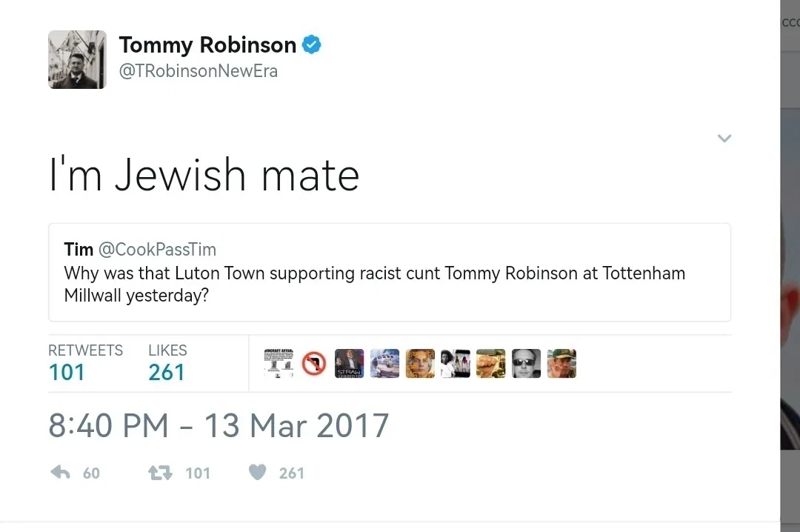This screenshot has width=800, height=532.
Task: Open the quoted tweet by Tim
Action: [390, 272]
